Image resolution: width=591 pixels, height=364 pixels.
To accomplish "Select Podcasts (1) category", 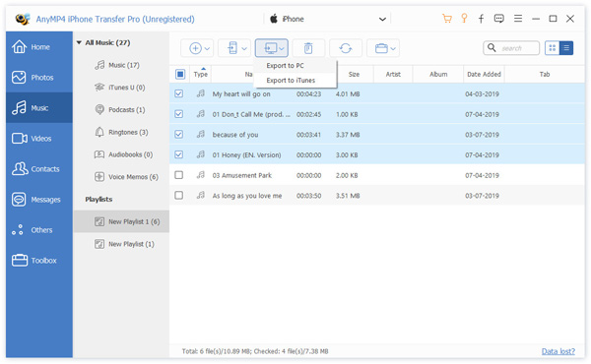I will 121,109.
